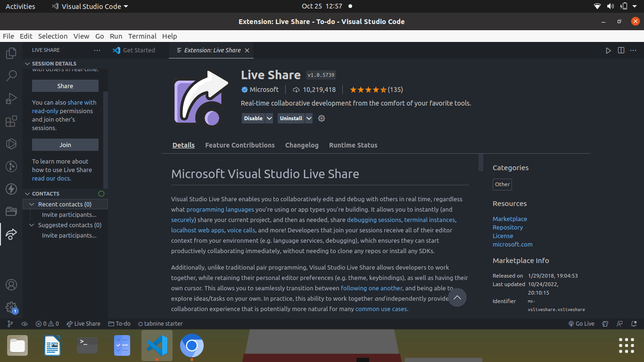Open the Visual Studio Code app menu in top bar
The image size is (644, 362).
[90, 7]
